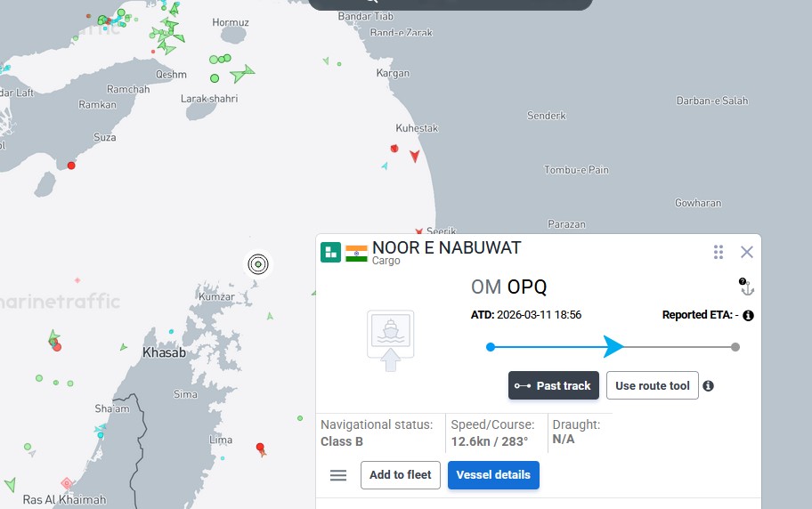
Task: Click the OM OPQ destination text
Action: coord(508,287)
